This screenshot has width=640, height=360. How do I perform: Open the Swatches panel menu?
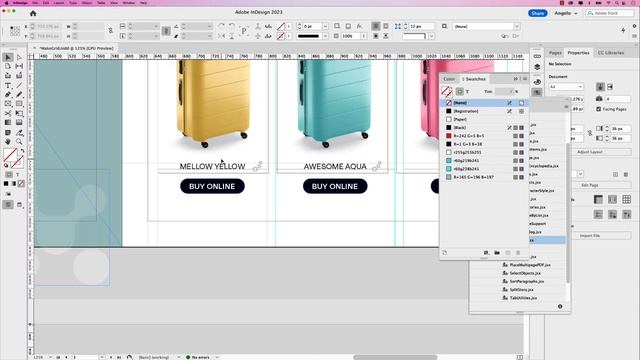coord(525,79)
